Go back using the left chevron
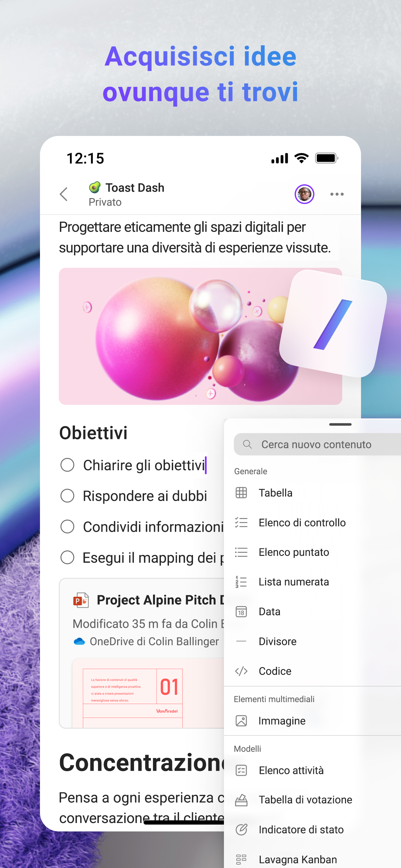This screenshot has width=401, height=868. [64, 194]
